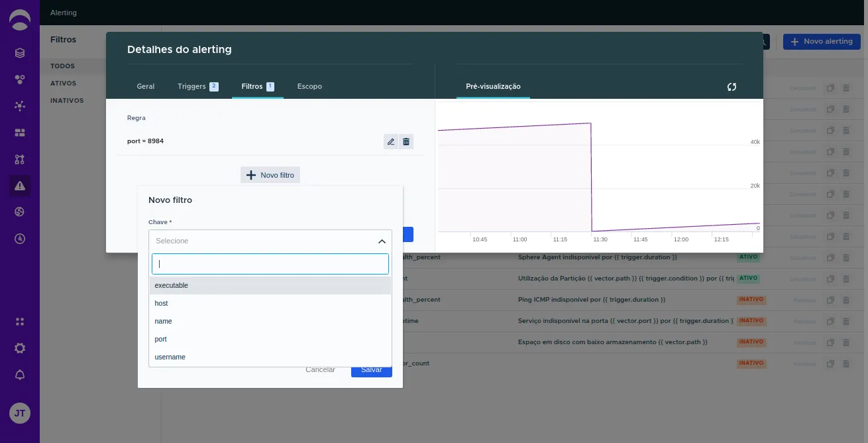Click the JT user avatar
Screen dimensions: 868x443
[20, 413]
